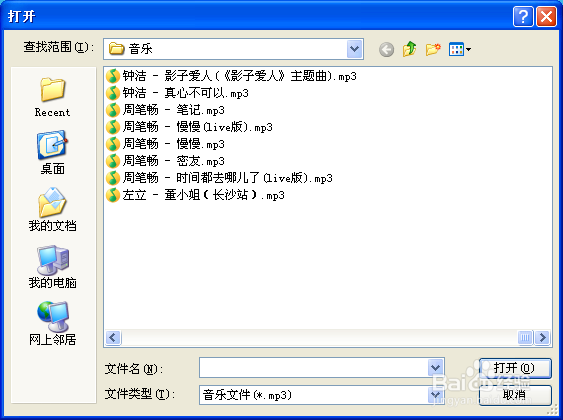Click the horizontal scrollbar thumb
The width and height of the screenshot is (563, 420).
(525, 337)
